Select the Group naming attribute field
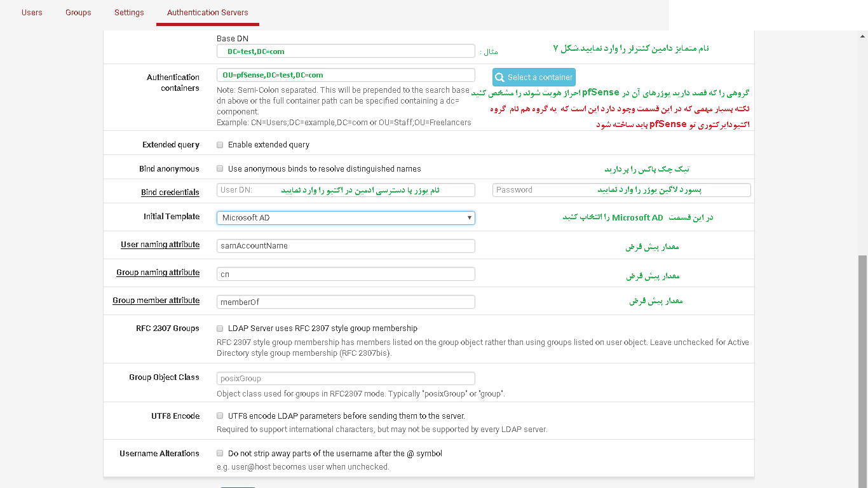868x488 pixels. pyautogui.click(x=346, y=274)
